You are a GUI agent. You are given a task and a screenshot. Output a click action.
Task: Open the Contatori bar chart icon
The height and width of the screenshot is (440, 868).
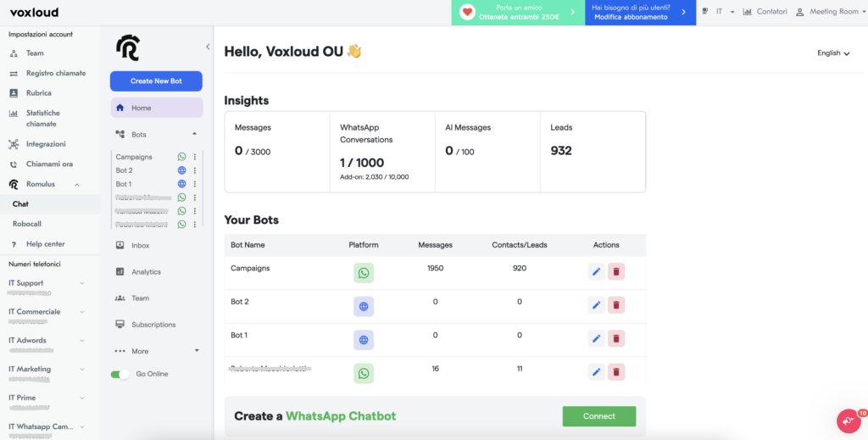747,12
